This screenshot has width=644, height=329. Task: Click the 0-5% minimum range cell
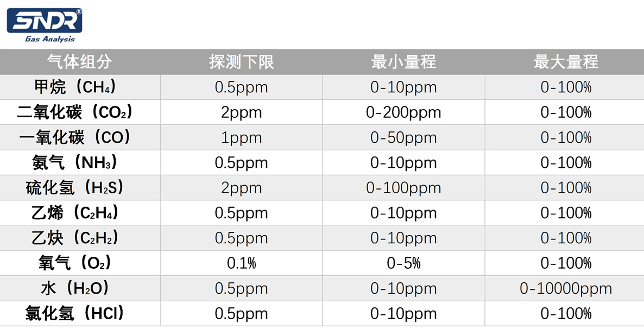pyautogui.click(x=403, y=263)
